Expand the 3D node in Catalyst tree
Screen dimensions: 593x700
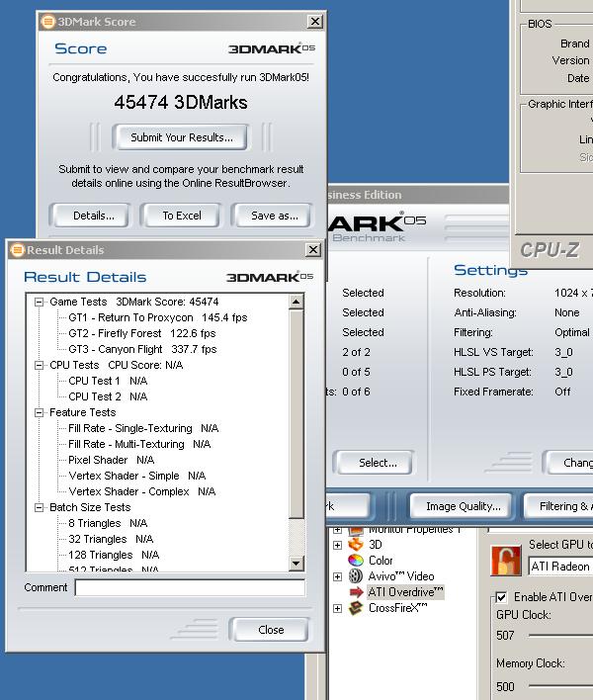pyautogui.click(x=338, y=545)
